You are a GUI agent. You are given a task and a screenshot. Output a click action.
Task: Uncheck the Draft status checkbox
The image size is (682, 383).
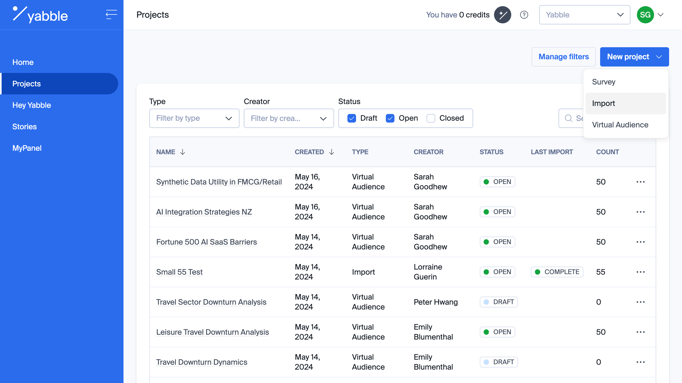351,118
